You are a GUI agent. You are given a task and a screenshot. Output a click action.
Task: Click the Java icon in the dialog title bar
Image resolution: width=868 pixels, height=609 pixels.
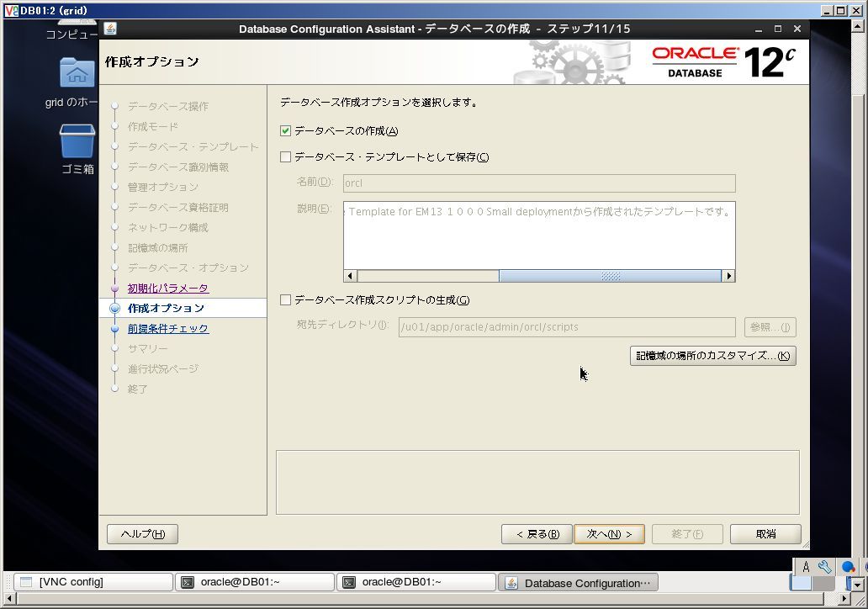click(x=110, y=29)
